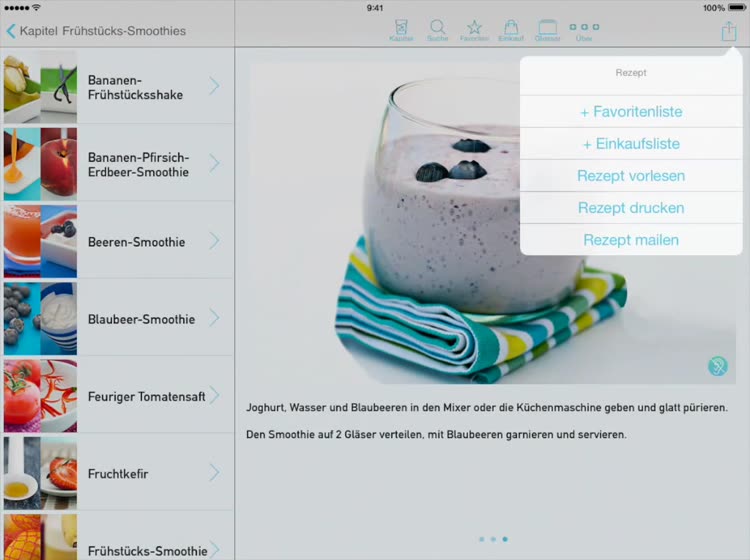This screenshot has height=560, width=750.
Task: Select the third page indicator dot
Action: point(505,539)
